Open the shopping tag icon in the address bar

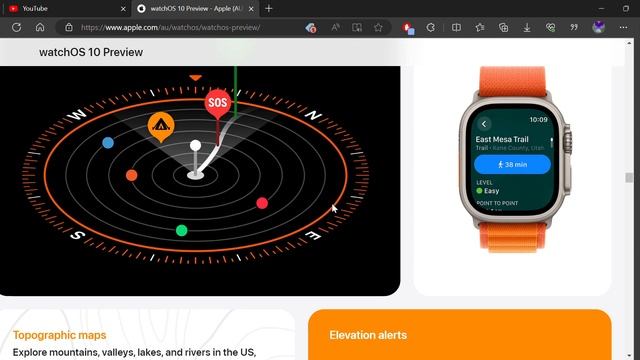coord(311,27)
